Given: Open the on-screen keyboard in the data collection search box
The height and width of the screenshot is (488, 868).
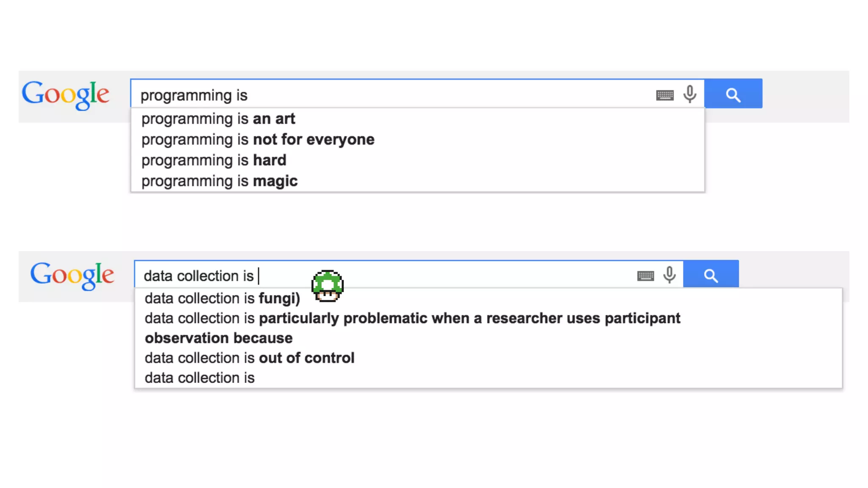Looking at the screenshot, I should [x=645, y=276].
